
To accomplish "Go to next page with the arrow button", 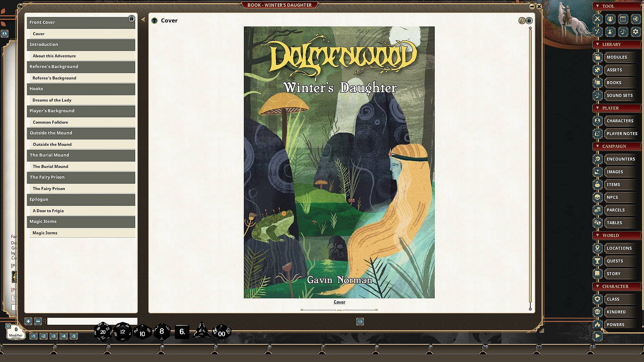I will click(360, 322).
